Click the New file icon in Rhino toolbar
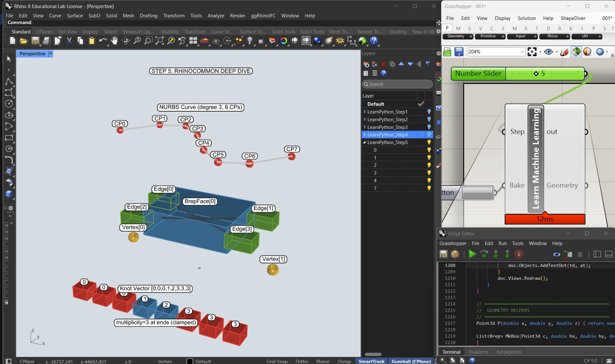 point(12,41)
